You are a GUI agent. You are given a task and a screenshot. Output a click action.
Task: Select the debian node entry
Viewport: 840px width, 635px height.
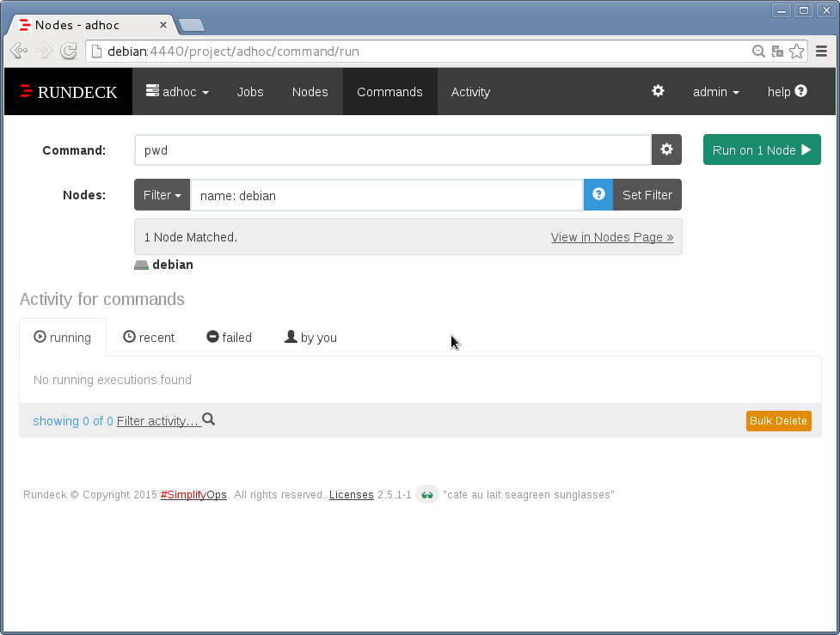164,265
